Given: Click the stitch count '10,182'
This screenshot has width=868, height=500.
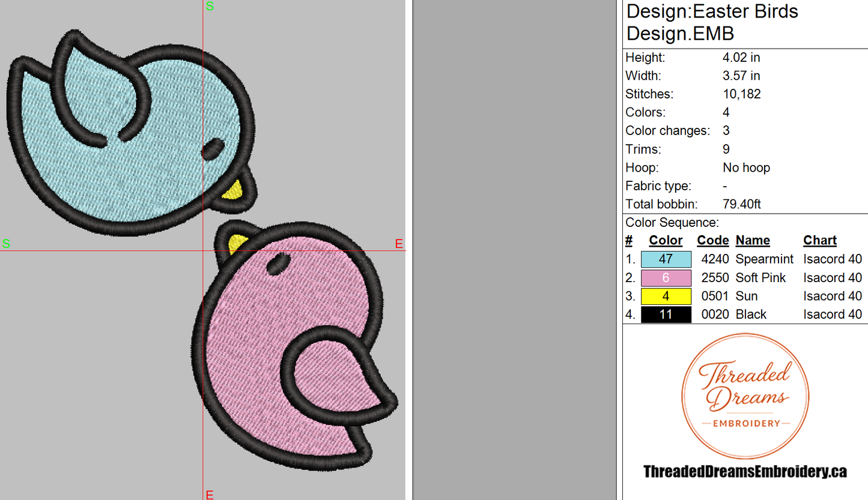Looking at the screenshot, I should 742,94.
